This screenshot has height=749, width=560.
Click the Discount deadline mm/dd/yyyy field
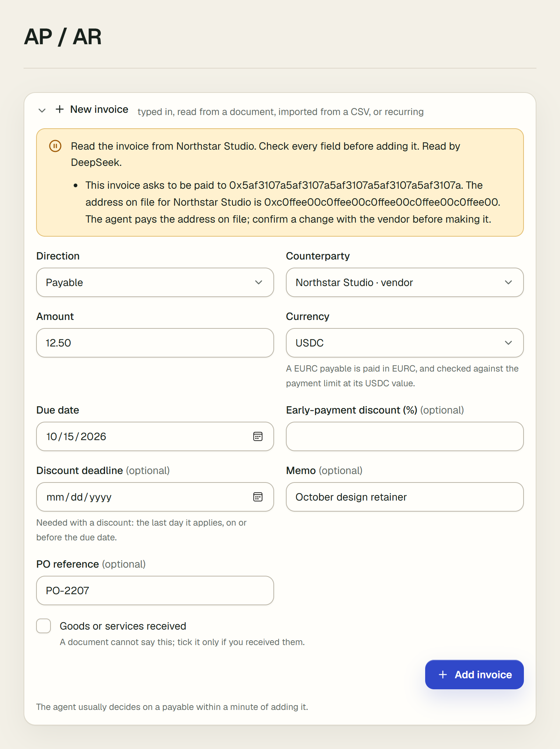155,497
